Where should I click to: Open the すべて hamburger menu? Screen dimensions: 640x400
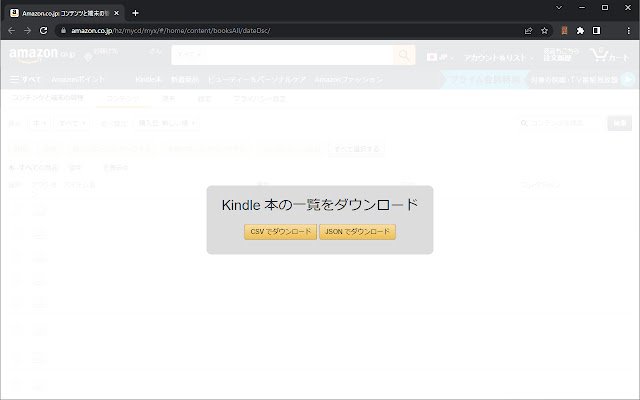(25, 79)
